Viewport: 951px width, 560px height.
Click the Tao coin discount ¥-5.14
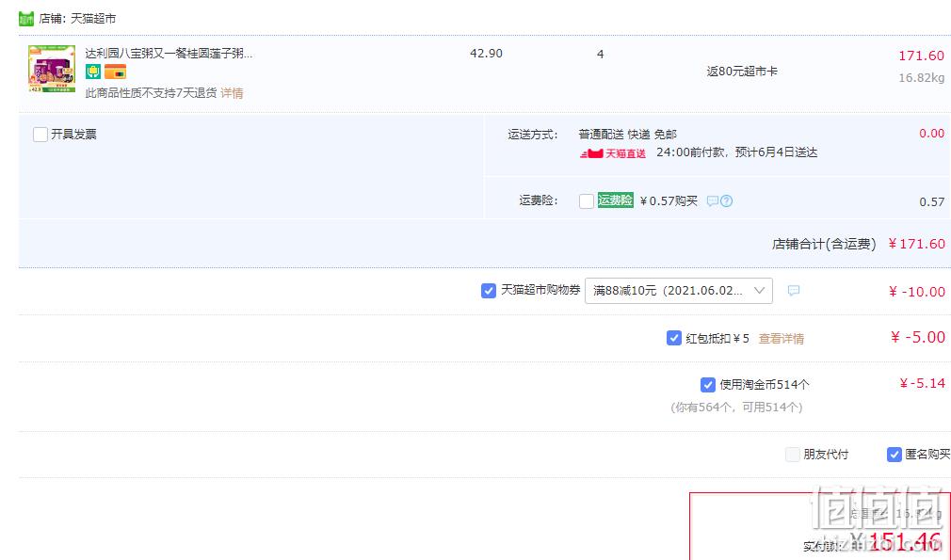922,383
